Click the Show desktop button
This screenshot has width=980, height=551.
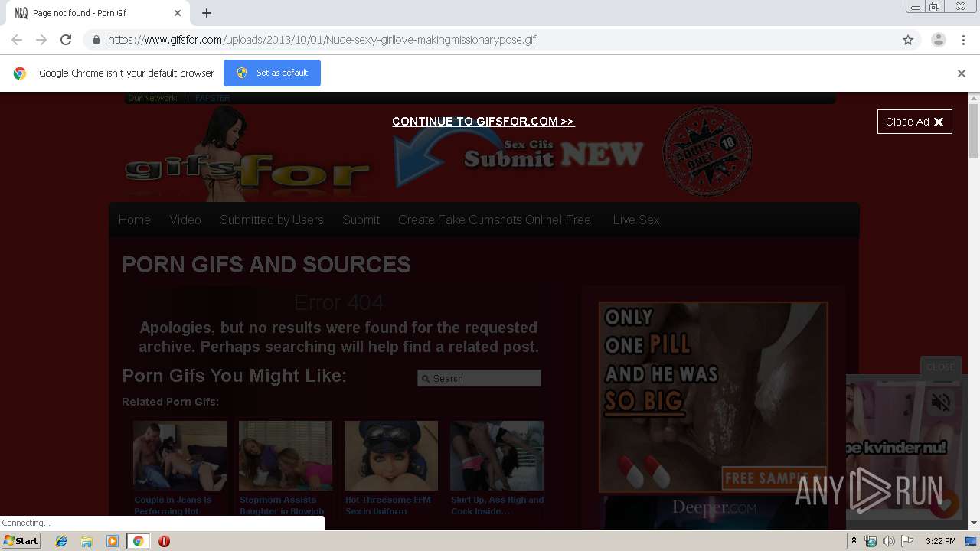(972, 541)
